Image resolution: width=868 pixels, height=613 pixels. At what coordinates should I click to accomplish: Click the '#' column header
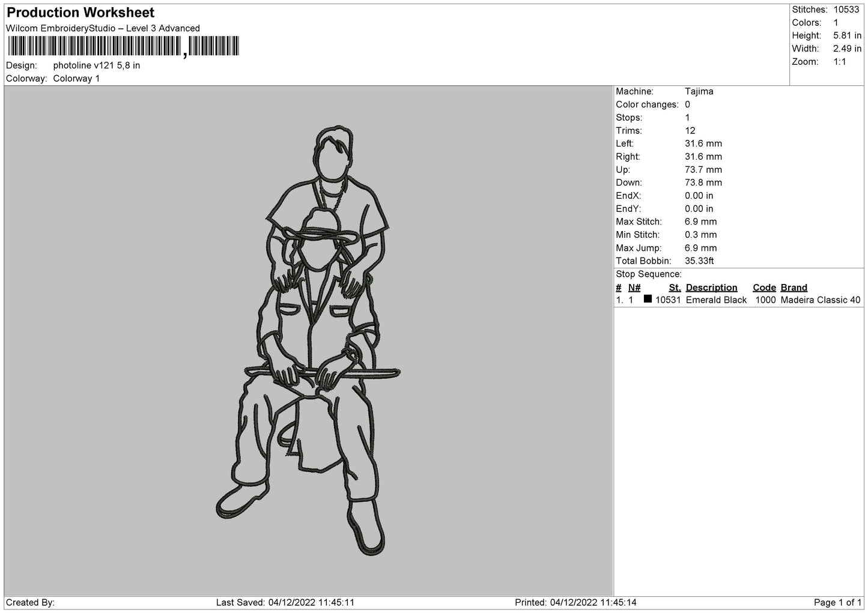619,288
